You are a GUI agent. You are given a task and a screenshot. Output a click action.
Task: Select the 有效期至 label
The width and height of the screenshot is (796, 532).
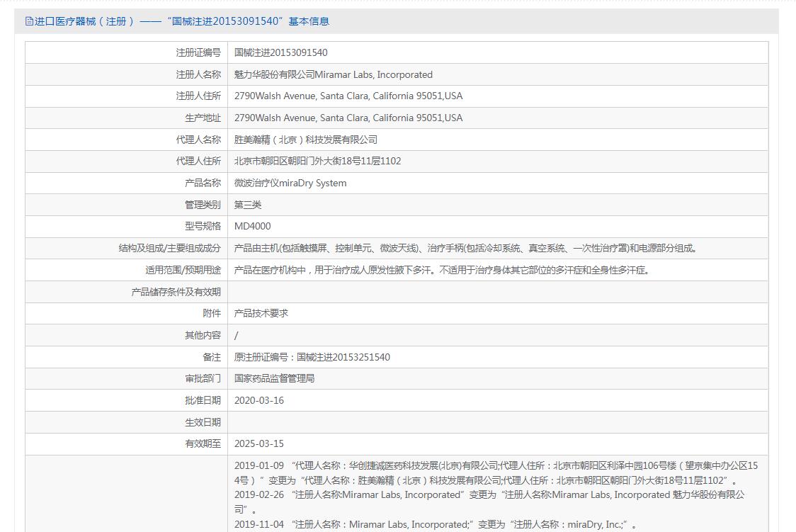point(203,443)
